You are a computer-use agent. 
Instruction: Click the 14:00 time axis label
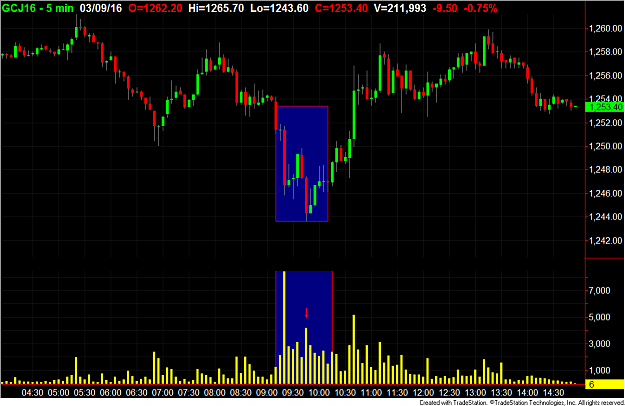pos(527,393)
